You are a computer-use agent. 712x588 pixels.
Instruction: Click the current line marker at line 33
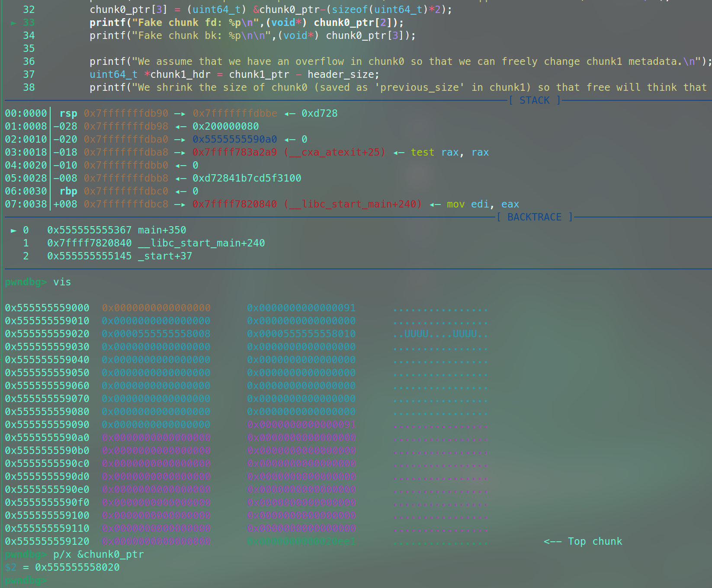(13, 23)
